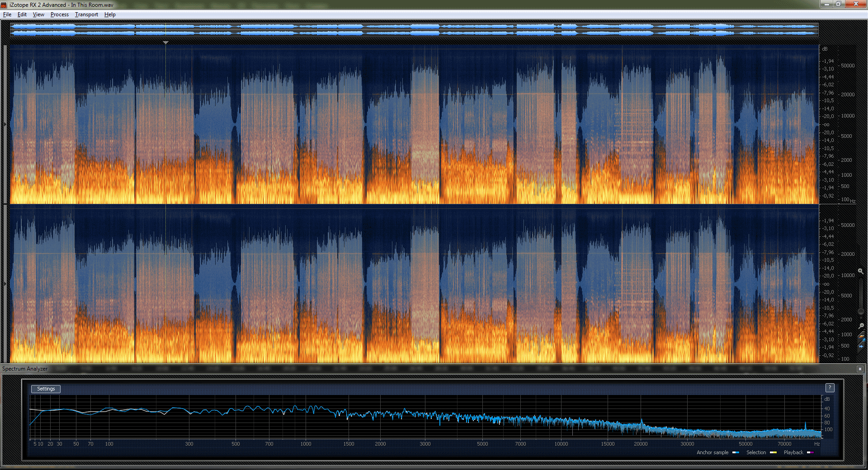868x470 pixels.
Task: Click the Spectrum Analyzer title label
Action: click(25, 369)
